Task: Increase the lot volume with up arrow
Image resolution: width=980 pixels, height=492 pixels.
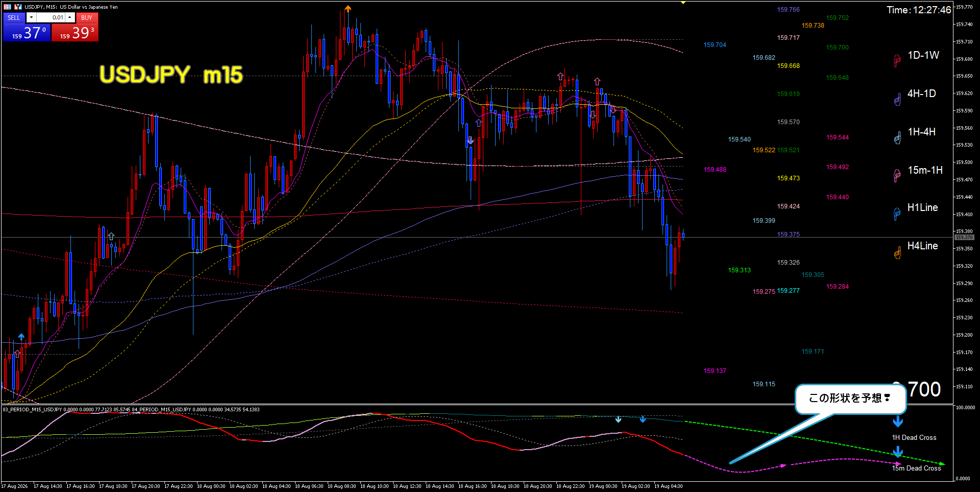Action: pyautogui.click(x=70, y=17)
